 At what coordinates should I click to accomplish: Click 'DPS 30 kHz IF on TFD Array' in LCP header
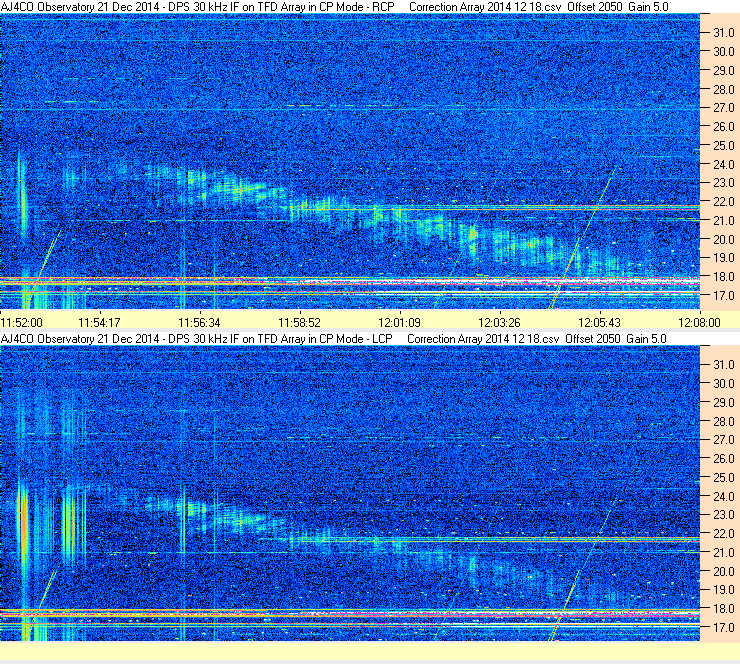pyautogui.click(x=237, y=339)
